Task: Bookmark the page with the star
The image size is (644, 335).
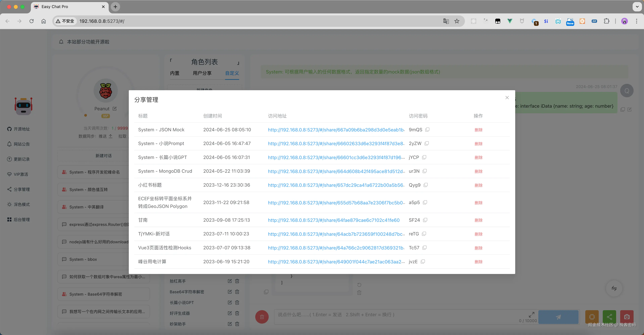Action: pos(457,21)
